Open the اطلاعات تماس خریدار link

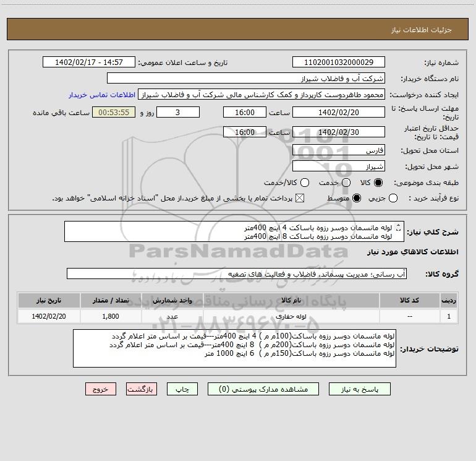(x=102, y=95)
